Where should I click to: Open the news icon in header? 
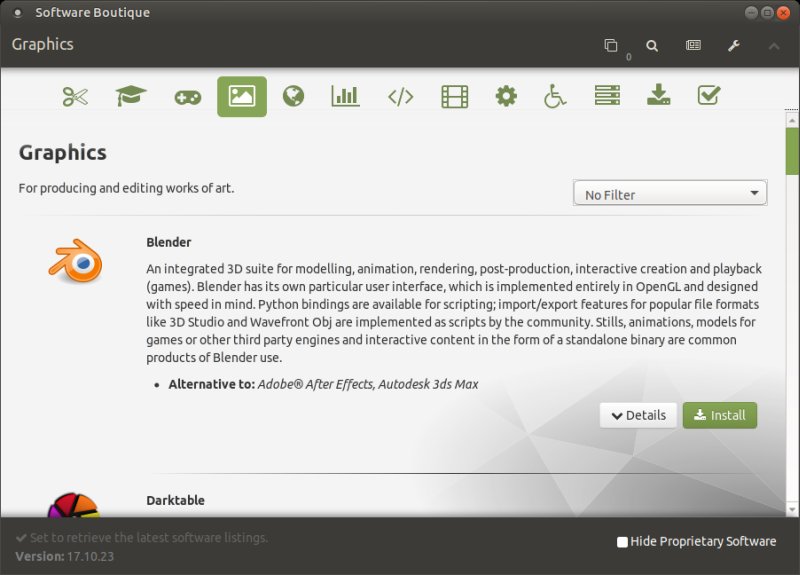[x=693, y=45]
